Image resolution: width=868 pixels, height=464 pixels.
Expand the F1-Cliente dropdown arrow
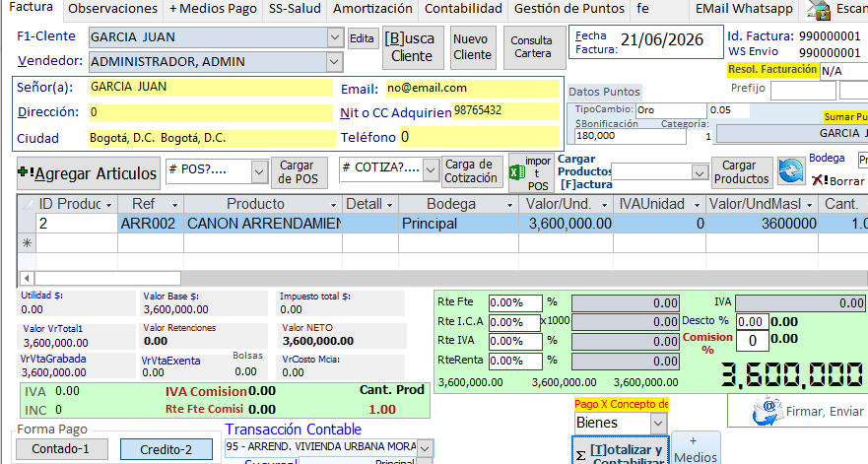tap(335, 37)
